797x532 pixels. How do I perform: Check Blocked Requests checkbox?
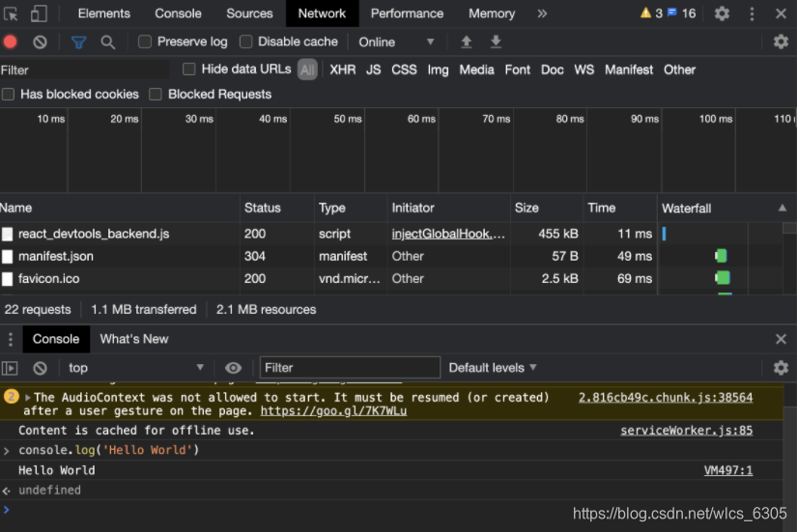pyautogui.click(x=156, y=94)
